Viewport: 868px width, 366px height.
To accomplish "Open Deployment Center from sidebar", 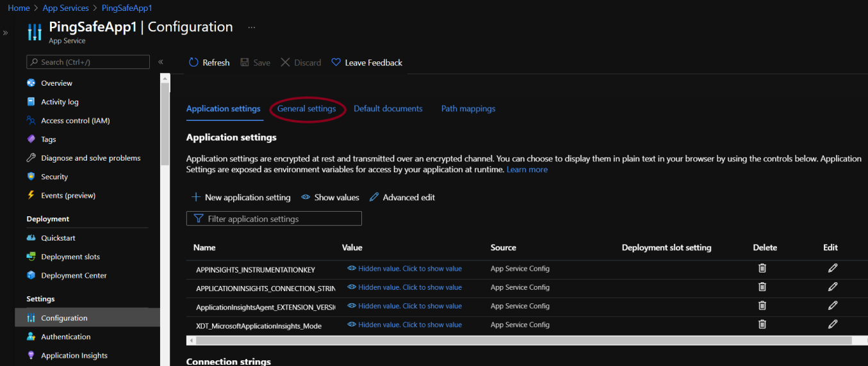I will (x=74, y=276).
